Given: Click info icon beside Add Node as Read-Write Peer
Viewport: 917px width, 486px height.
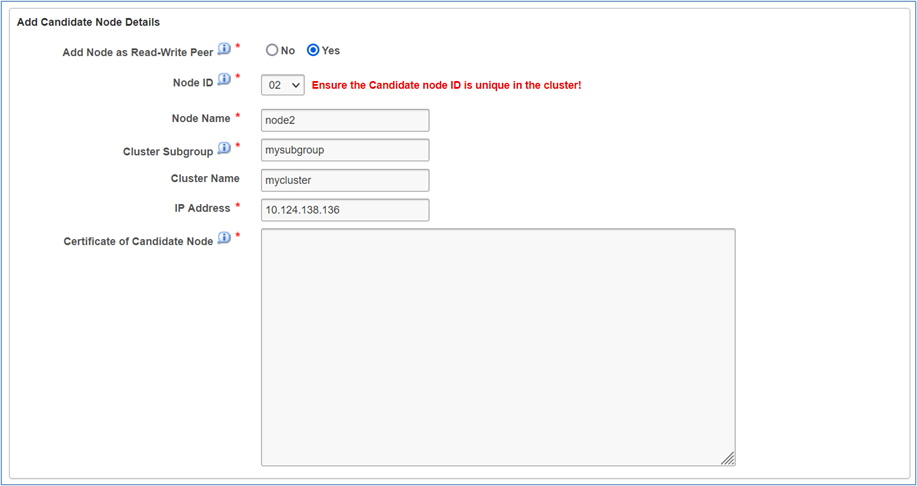Looking at the screenshot, I should tap(224, 48).
